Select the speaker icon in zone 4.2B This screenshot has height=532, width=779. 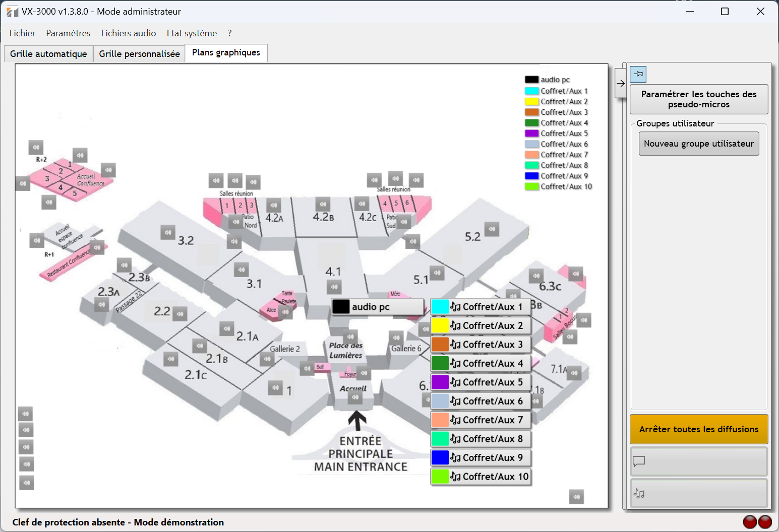tap(323, 205)
